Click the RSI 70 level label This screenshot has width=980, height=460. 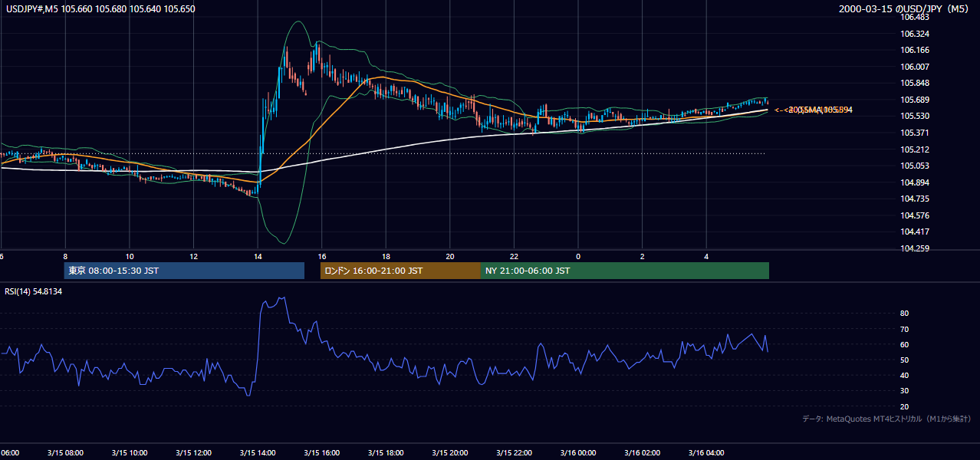(905, 329)
